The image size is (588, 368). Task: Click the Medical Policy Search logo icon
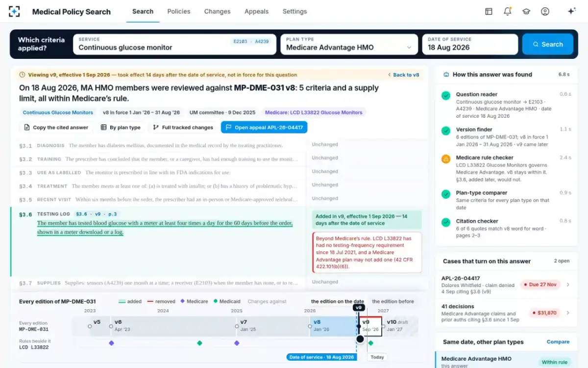(15, 12)
